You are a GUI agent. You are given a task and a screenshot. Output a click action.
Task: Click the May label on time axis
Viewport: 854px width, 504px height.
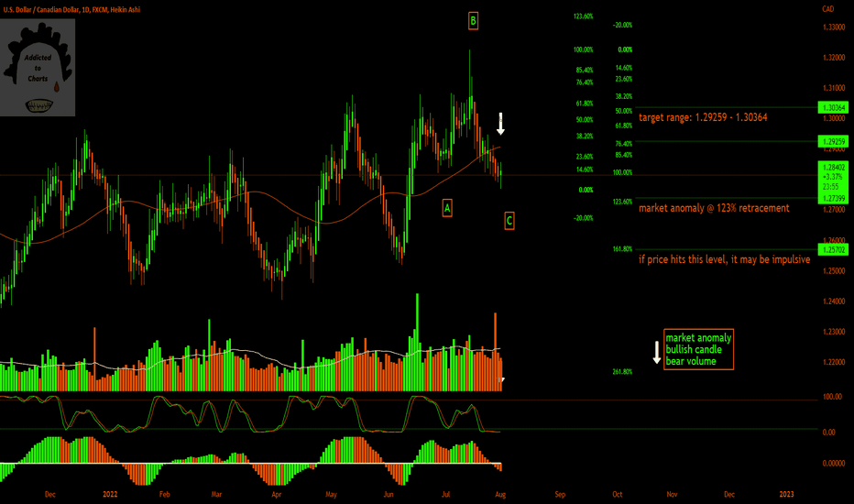click(x=331, y=494)
